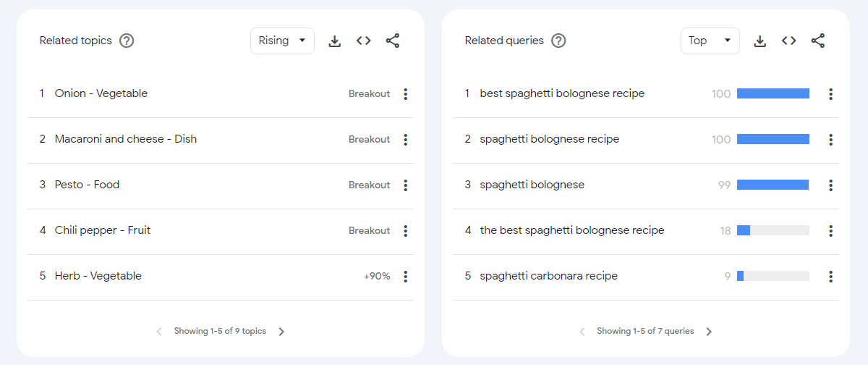This screenshot has width=868, height=365.
Task: Select the Chili pepper - Fruit topic
Action: coord(103,230)
